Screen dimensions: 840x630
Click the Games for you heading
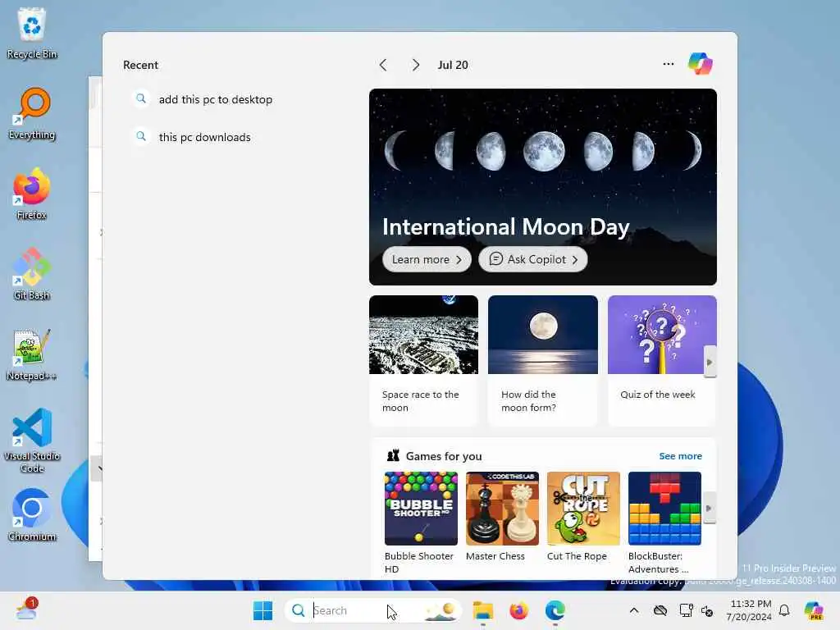pos(444,456)
